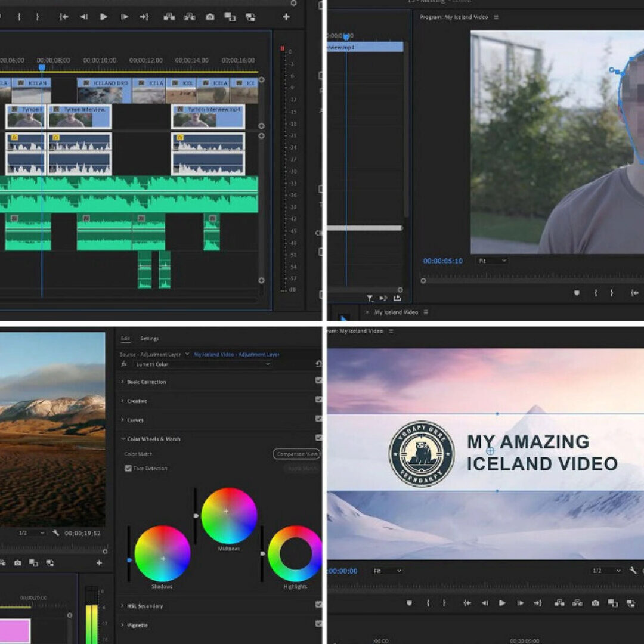This screenshot has width=644, height=644.
Task: Toggle the Face Detection checkbox
Action: point(128,469)
